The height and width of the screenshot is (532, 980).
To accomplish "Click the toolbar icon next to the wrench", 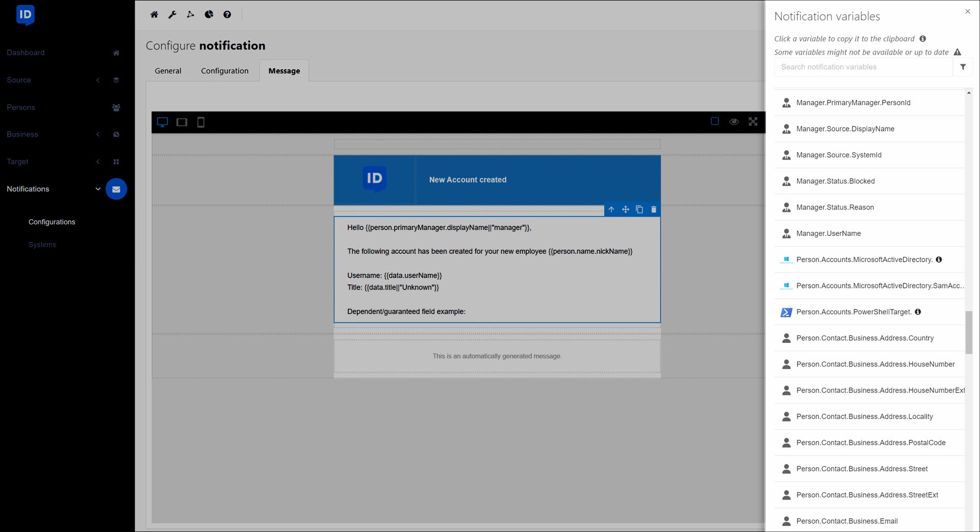I will point(191,14).
